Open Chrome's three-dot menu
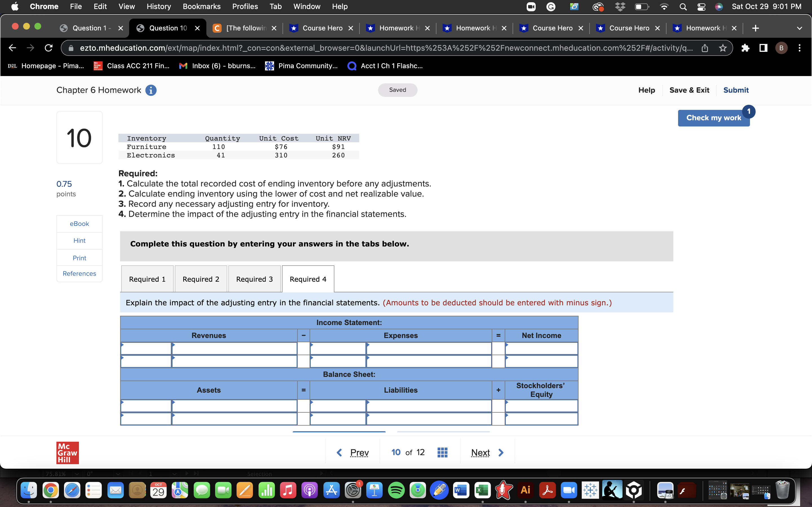 (800, 48)
